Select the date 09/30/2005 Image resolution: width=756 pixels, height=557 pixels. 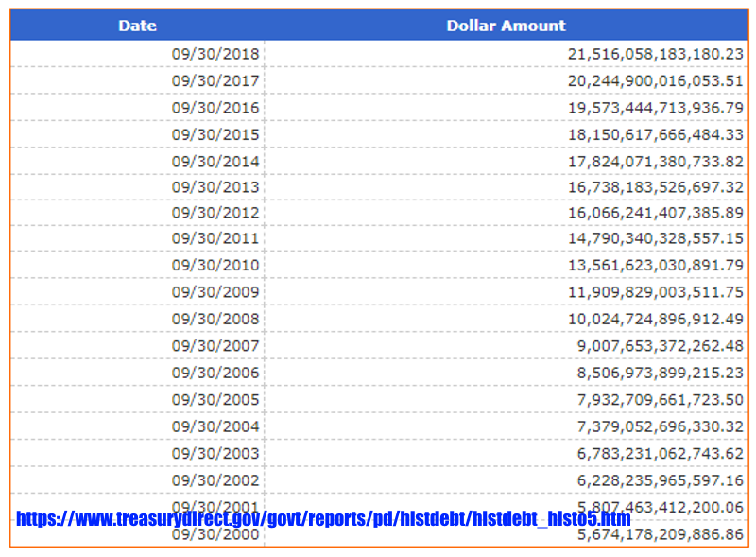coord(215,400)
